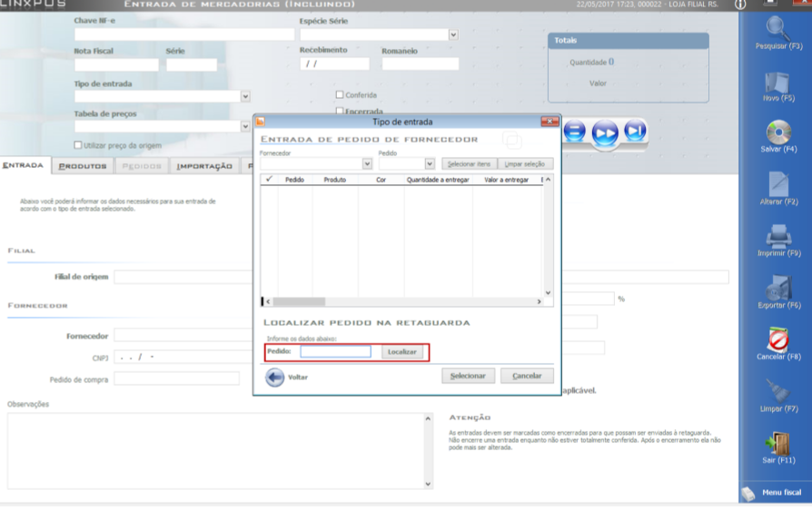The height and width of the screenshot is (510, 812).
Task: Click the dialog Cancelar button
Action: click(527, 376)
